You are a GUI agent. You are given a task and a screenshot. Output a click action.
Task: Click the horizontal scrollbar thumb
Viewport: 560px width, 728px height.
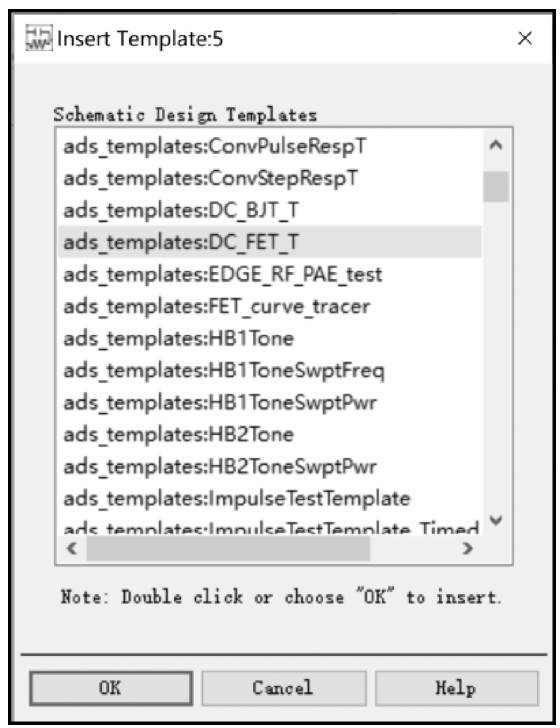pos(228,548)
